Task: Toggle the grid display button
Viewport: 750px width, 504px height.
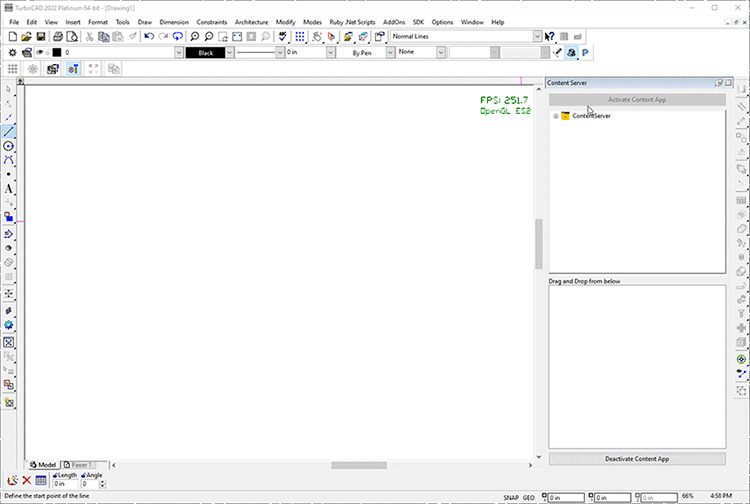Action: pyautogui.click(x=12, y=69)
